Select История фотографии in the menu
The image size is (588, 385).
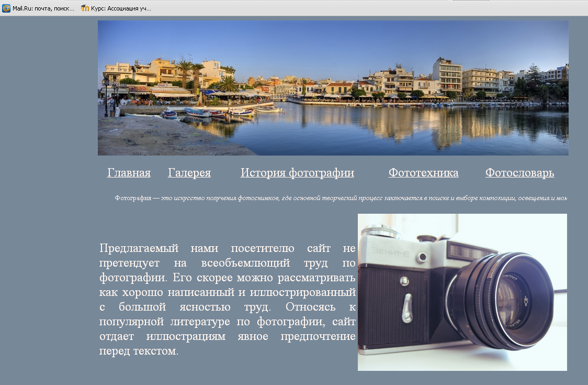(x=297, y=173)
